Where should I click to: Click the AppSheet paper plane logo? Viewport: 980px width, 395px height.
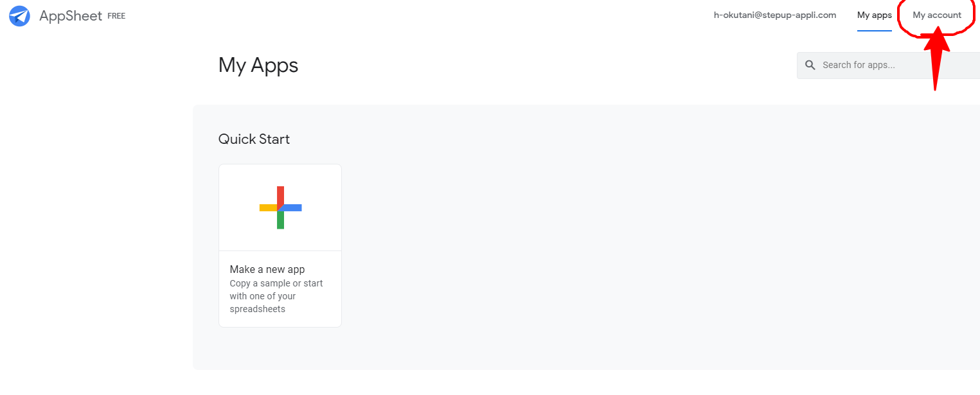tap(19, 16)
